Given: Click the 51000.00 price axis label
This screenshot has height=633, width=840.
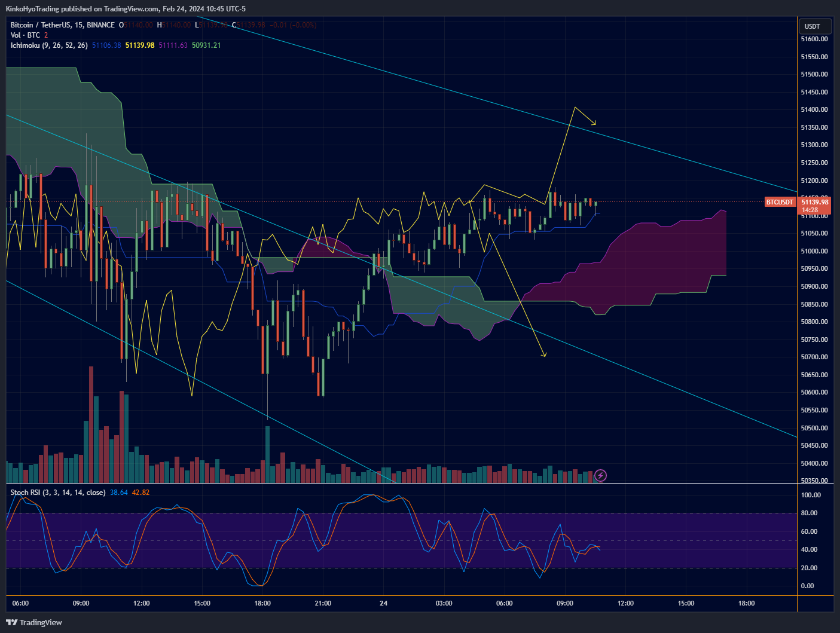Looking at the screenshot, I should click(814, 251).
